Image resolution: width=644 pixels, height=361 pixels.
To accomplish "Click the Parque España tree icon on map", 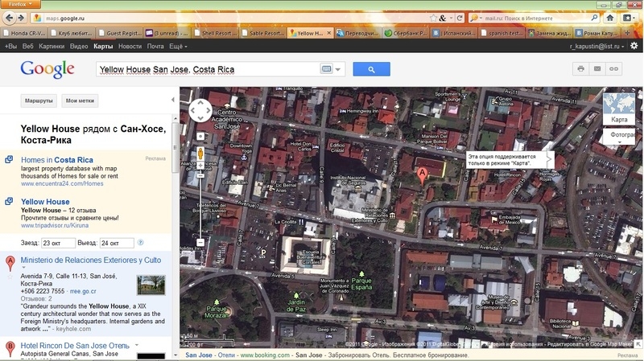I will pyautogui.click(x=361, y=273).
